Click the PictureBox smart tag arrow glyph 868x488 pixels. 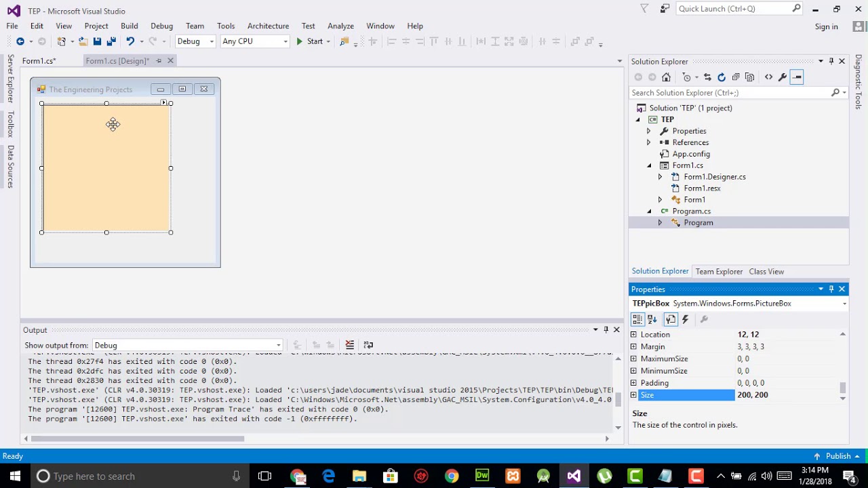[163, 102]
